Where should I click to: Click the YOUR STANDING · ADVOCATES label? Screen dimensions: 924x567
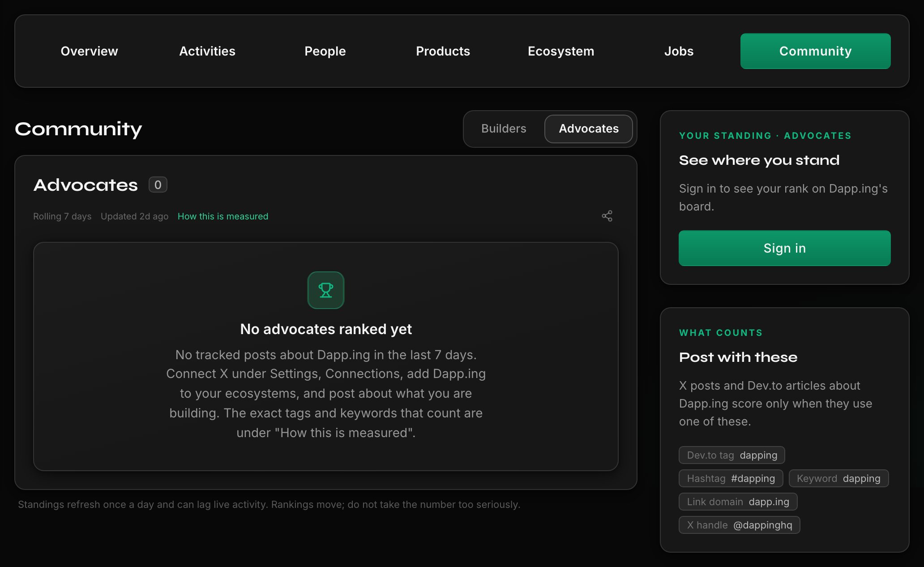tap(765, 136)
